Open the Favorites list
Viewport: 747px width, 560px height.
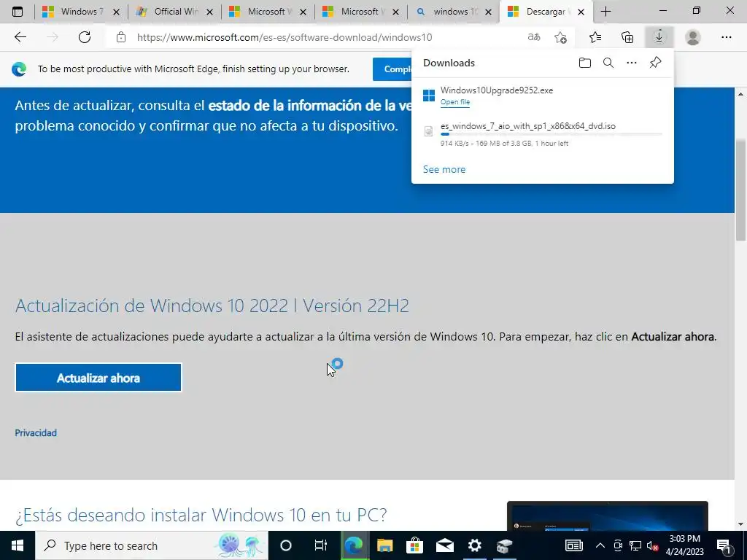coord(595,37)
